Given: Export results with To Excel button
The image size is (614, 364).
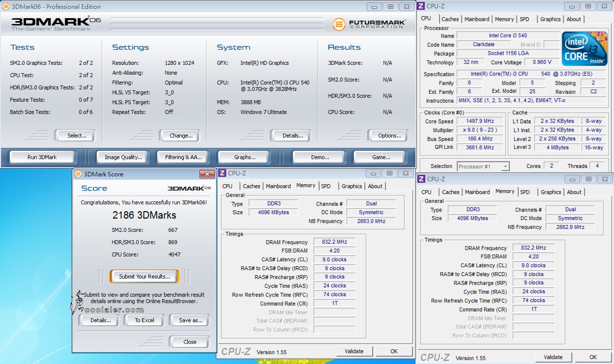Looking at the screenshot, I should (x=145, y=320).
